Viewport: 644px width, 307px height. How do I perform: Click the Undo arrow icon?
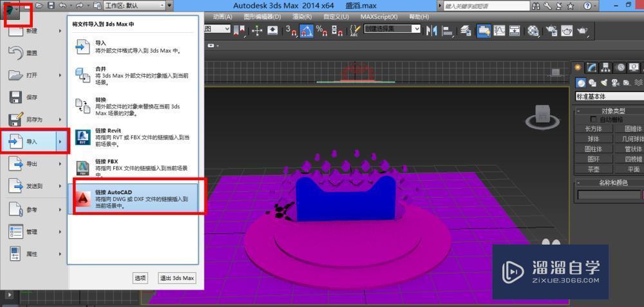[x=62, y=6]
